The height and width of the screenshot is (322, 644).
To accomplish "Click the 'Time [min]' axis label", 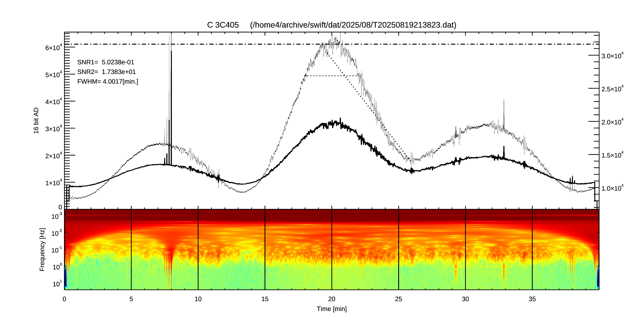I will pos(331,309).
